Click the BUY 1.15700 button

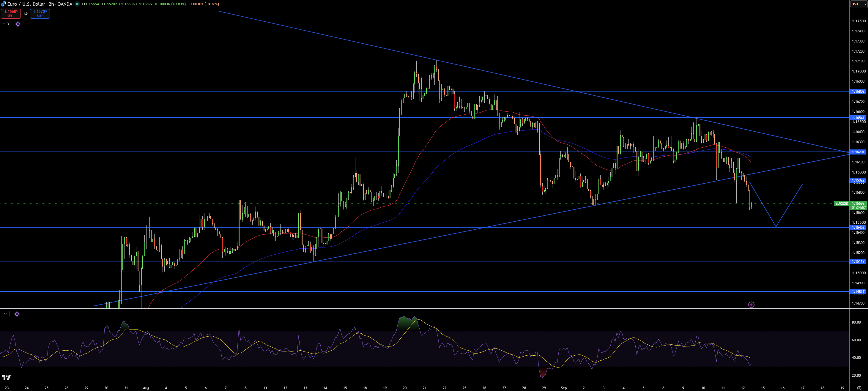click(x=40, y=13)
